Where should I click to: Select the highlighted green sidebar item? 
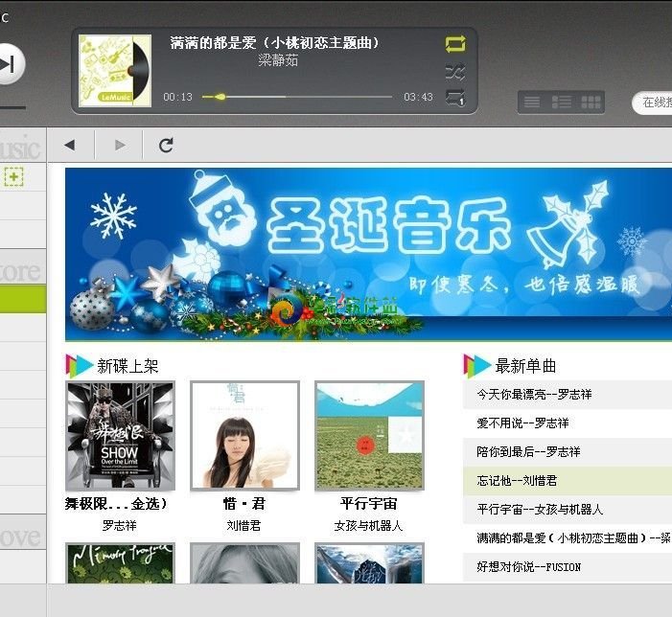(x=23, y=298)
